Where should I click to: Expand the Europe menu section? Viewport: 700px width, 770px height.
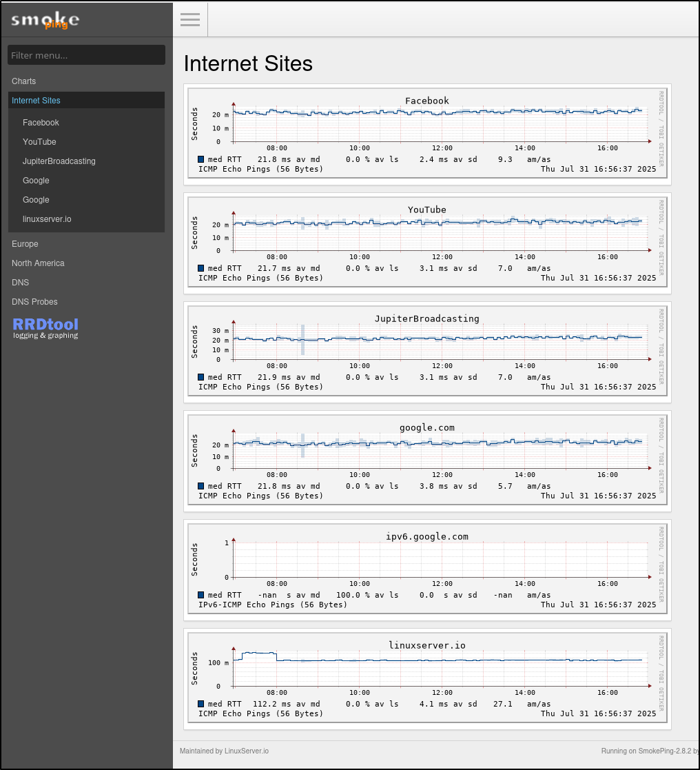(25, 243)
